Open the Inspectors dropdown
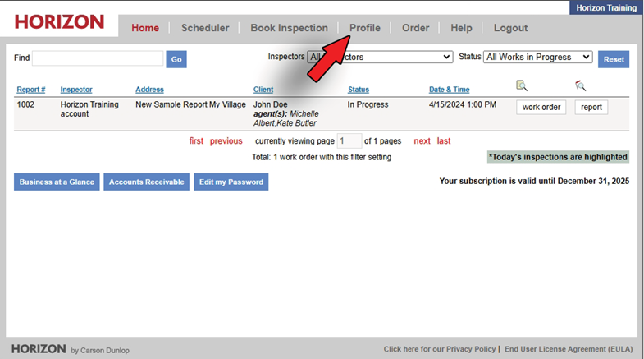The width and height of the screenshot is (644, 359). point(380,57)
